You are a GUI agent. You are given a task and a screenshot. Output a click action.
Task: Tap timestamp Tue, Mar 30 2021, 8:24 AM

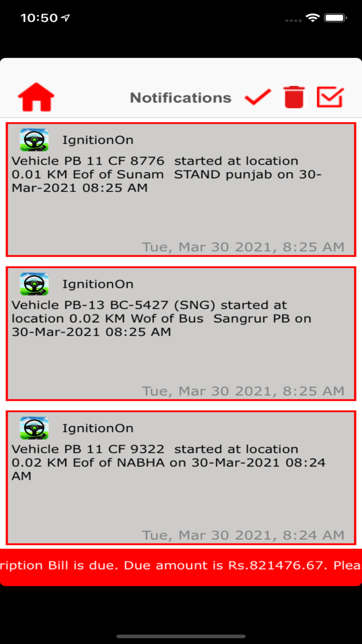click(243, 535)
